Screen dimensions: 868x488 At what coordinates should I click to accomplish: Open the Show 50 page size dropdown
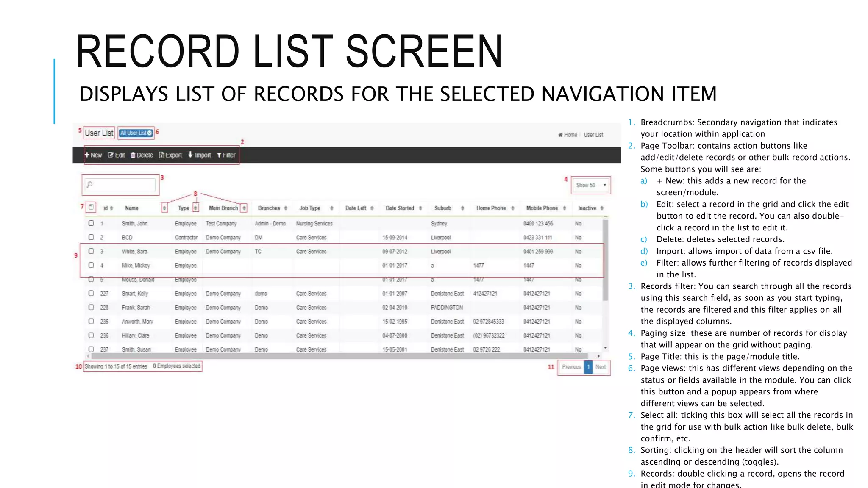[591, 185]
